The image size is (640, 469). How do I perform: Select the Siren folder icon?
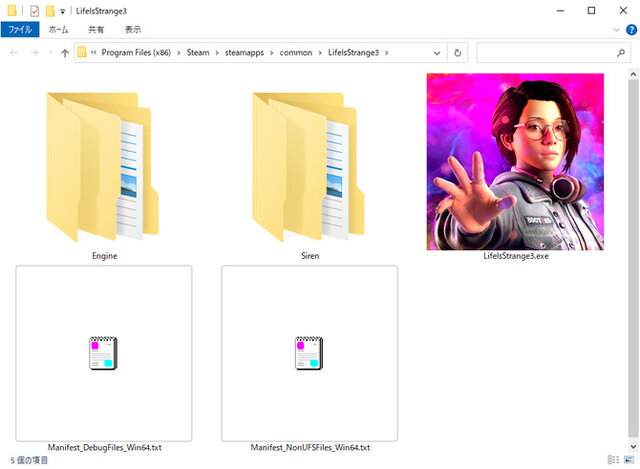pos(308,167)
